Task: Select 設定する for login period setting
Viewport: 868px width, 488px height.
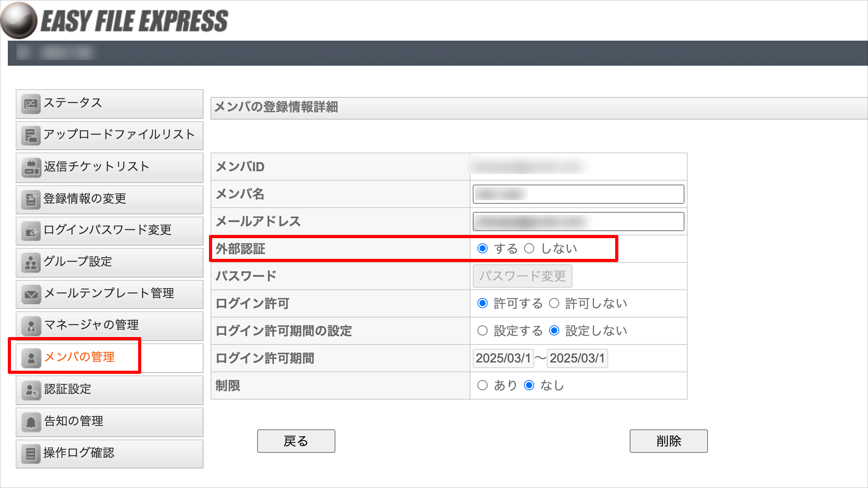Action: 483,331
